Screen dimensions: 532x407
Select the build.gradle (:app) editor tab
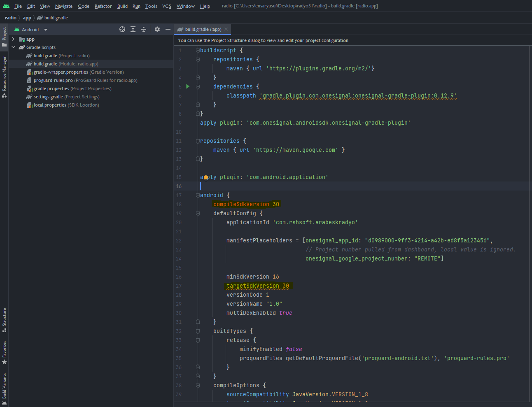coord(203,29)
